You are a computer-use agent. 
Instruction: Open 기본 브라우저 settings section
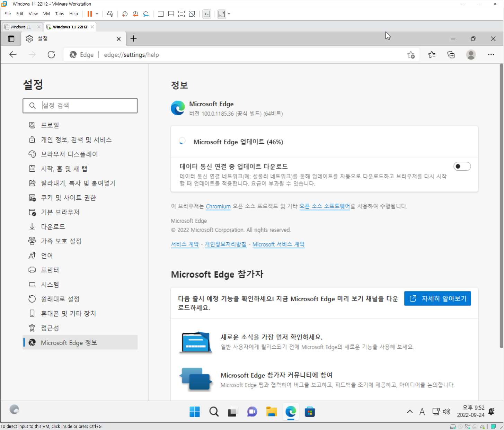point(80,212)
